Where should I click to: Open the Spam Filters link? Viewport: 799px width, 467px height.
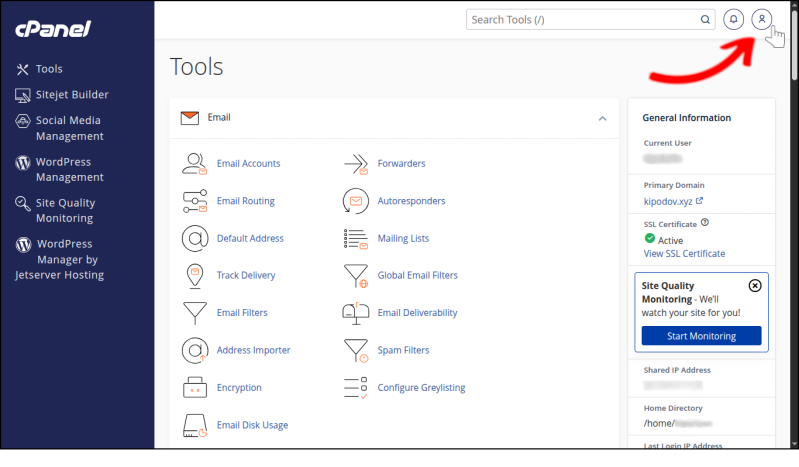[403, 350]
